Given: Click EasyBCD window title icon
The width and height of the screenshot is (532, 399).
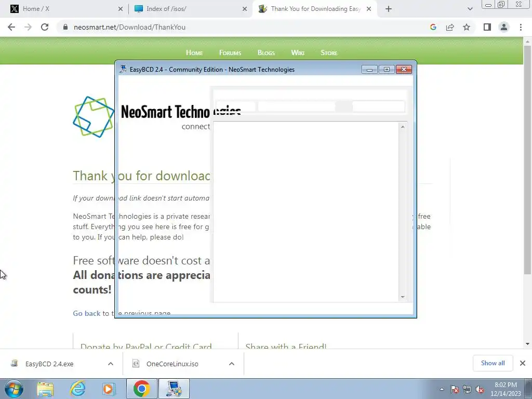Looking at the screenshot, I should tap(124, 69).
